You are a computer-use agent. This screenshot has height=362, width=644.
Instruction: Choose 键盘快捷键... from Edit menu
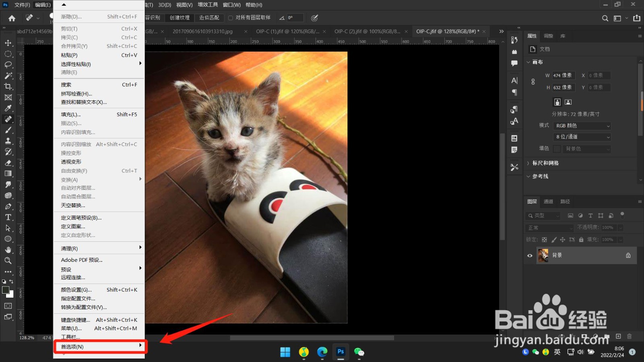click(99, 320)
